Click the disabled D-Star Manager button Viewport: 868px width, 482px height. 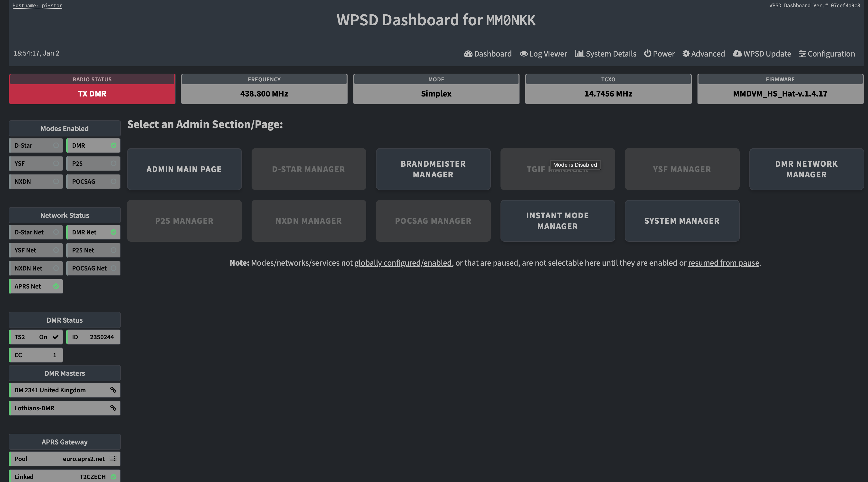click(309, 169)
